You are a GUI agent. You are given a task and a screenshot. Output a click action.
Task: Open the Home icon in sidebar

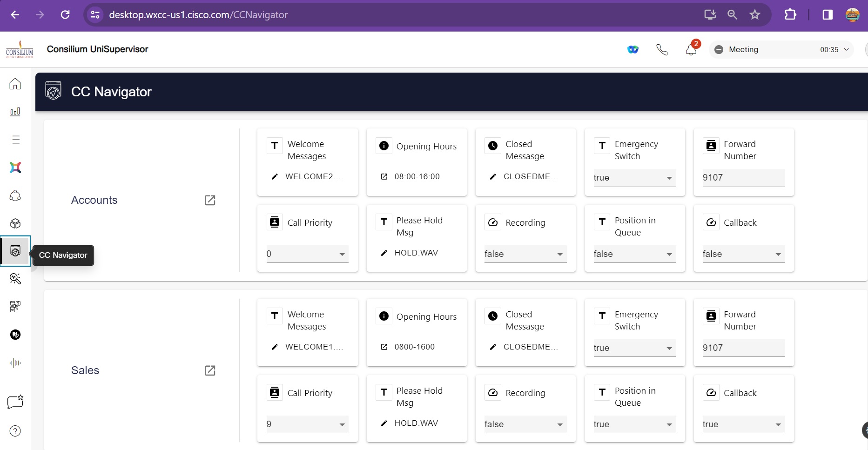point(15,84)
